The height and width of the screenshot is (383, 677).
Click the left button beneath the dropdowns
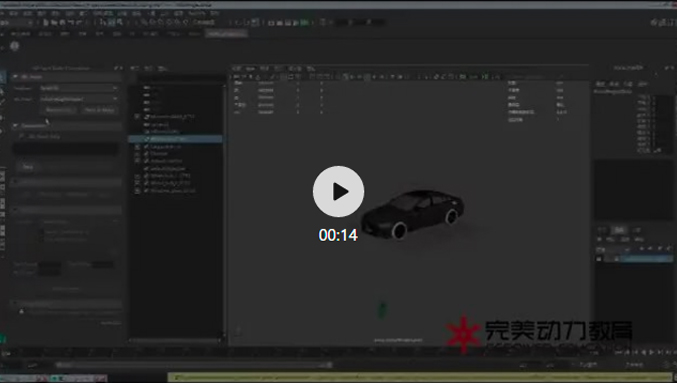(60, 110)
